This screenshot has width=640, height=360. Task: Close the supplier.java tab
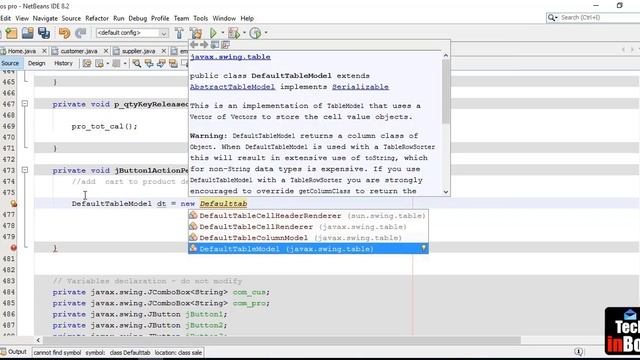[x=164, y=51]
